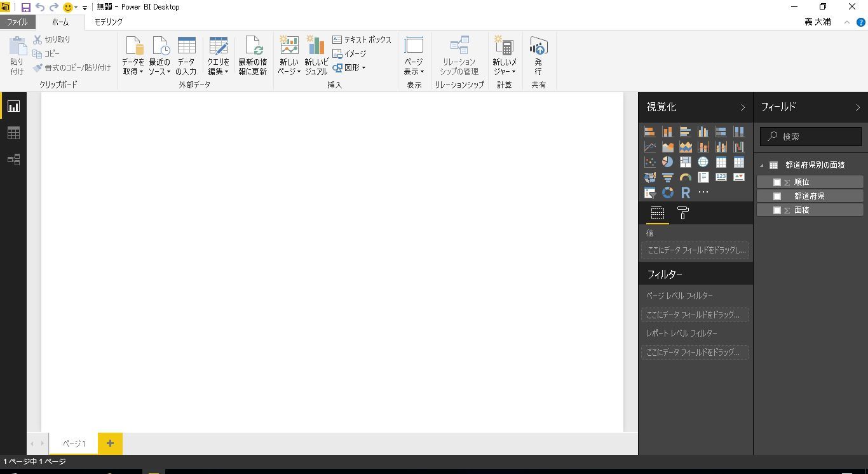Open the データを取得 dropdown
Viewport: 868px width, 474px height.
[x=133, y=55]
